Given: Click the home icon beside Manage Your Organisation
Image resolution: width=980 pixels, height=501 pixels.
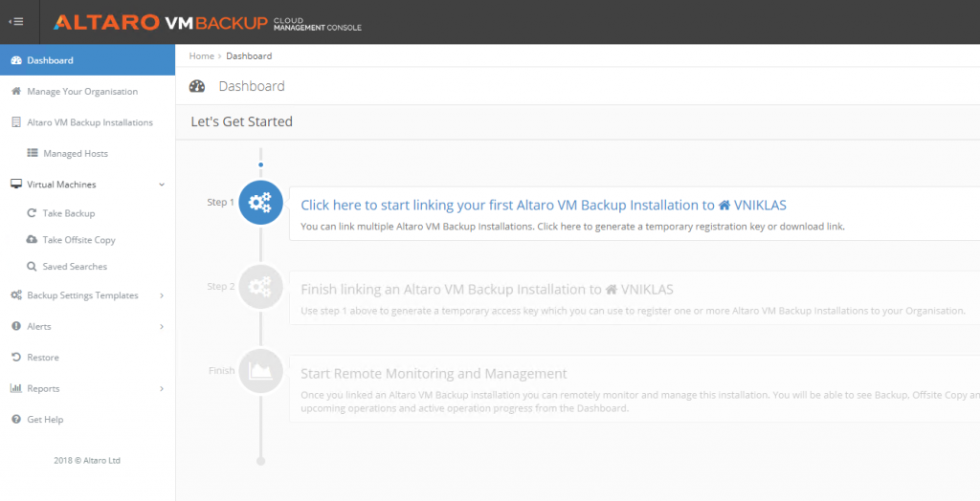Looking at the screenshot, I should point(16,91).
